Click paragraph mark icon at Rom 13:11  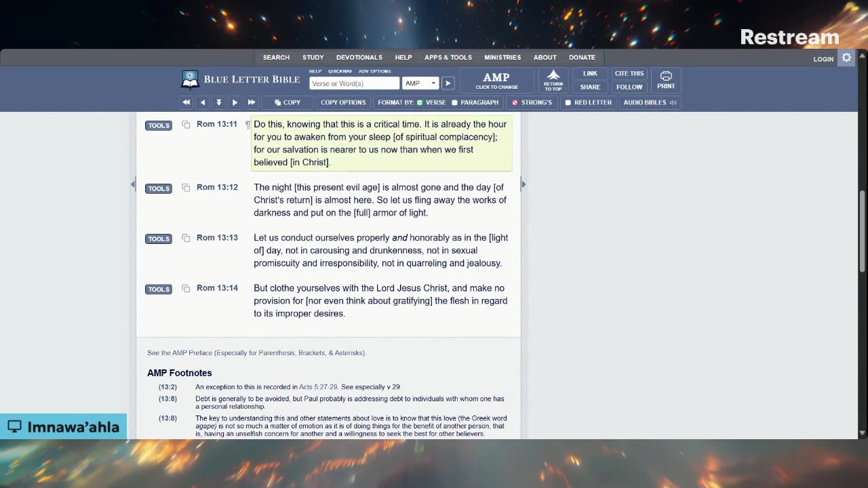(248, 125)
